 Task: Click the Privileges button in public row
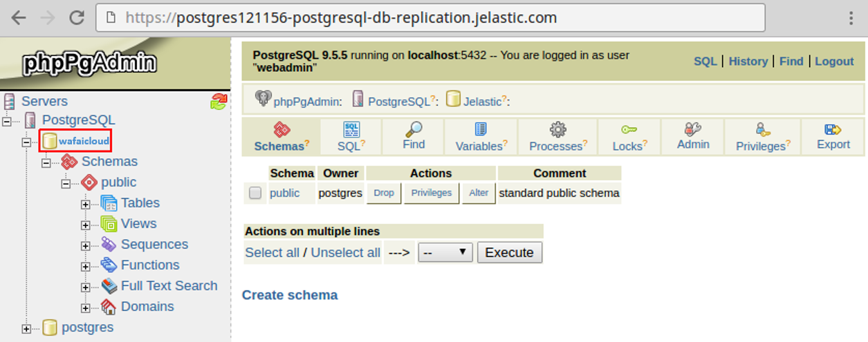pos(432,193)
